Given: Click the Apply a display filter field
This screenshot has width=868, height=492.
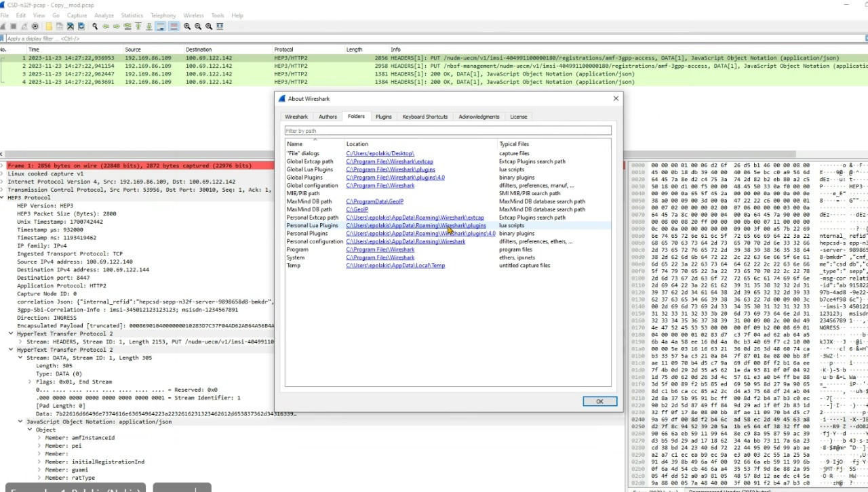Looking at the screenshot, I should point(434,39).
